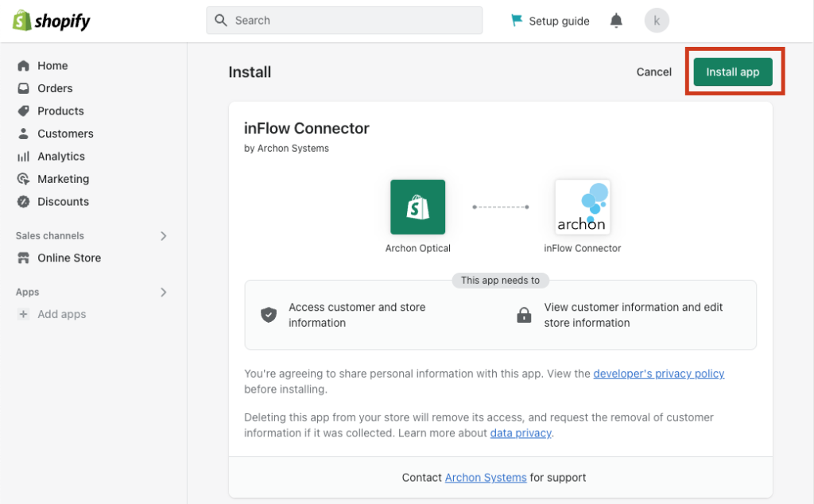Cancel the app installation
Viewport: 814px width, 504px height.
point(654,72)
